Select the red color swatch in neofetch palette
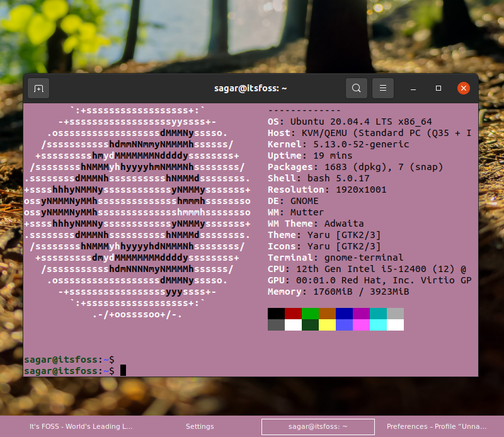The width and height of the screenshot is (504, 437). point(294,313)
